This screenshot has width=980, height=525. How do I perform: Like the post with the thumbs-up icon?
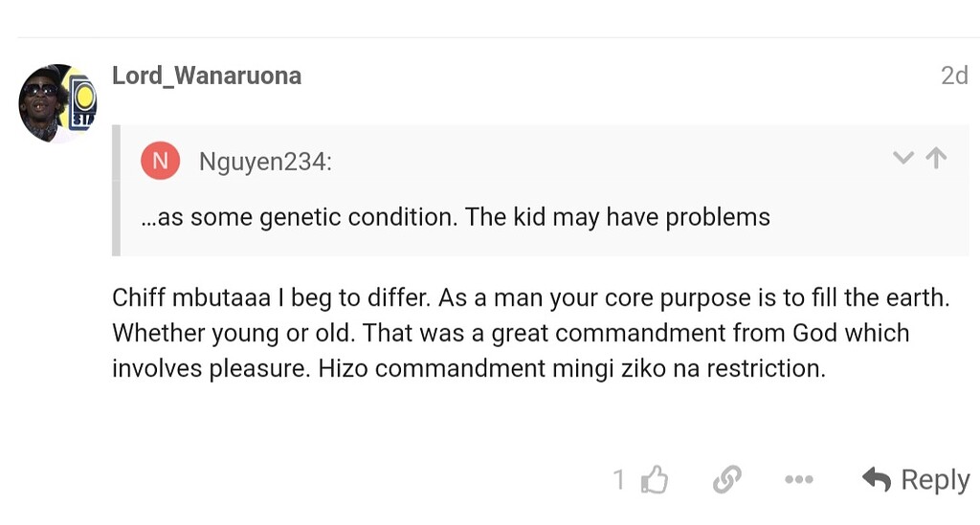pyautogui.click(x=655, y=479)
